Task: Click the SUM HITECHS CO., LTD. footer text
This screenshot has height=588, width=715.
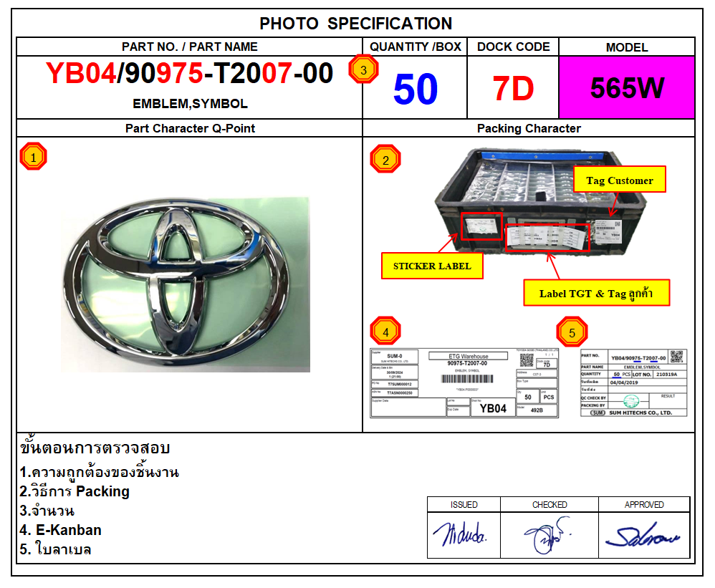Action: coord(640,413)
